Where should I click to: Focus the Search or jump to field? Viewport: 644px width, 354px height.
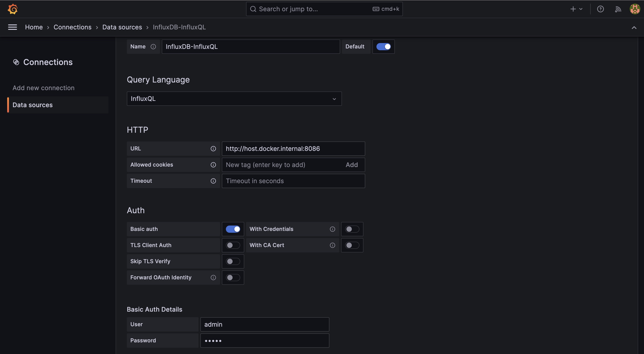click(x=324, y=9)
